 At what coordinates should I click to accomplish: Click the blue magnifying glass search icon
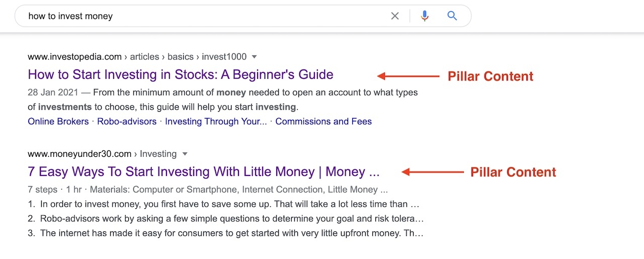coord(452,16)
